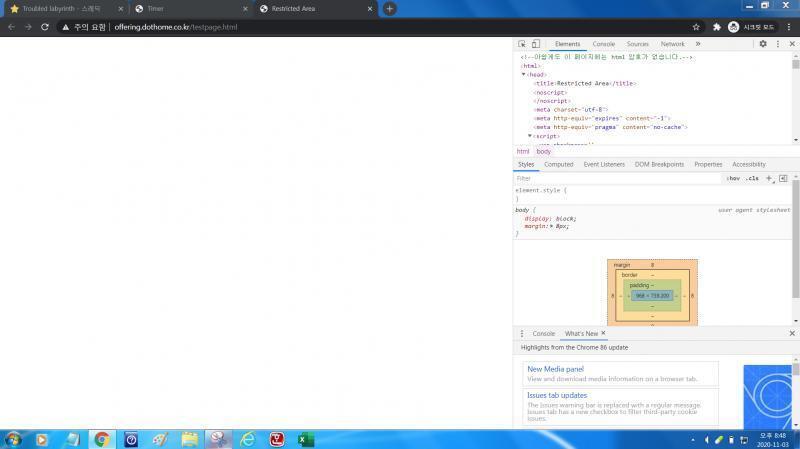The image size is (800, 449).
Task: Toggle the computed styles sidebar icon
Action: pyautogui.click(x=783, y=178)
